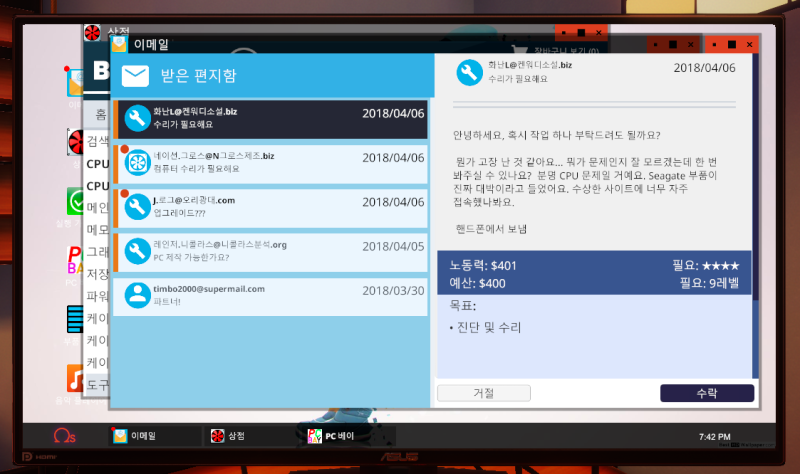The width and height of the screenshot is (800, 474).
Task: Click person avatar icon on timbo2000 email
Action: tap(137, 295)
